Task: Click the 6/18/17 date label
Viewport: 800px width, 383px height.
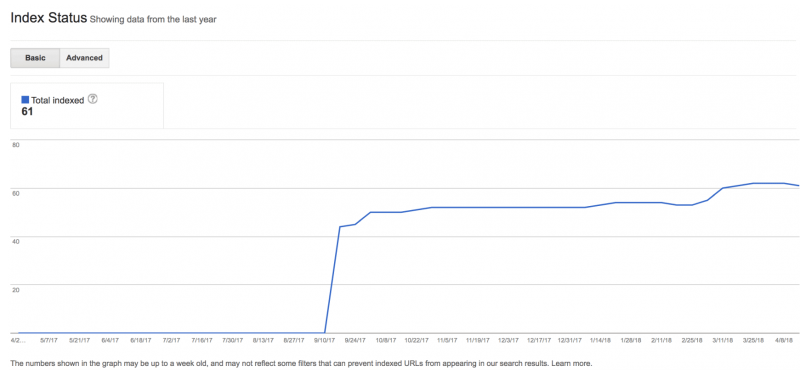Action: 141,340
